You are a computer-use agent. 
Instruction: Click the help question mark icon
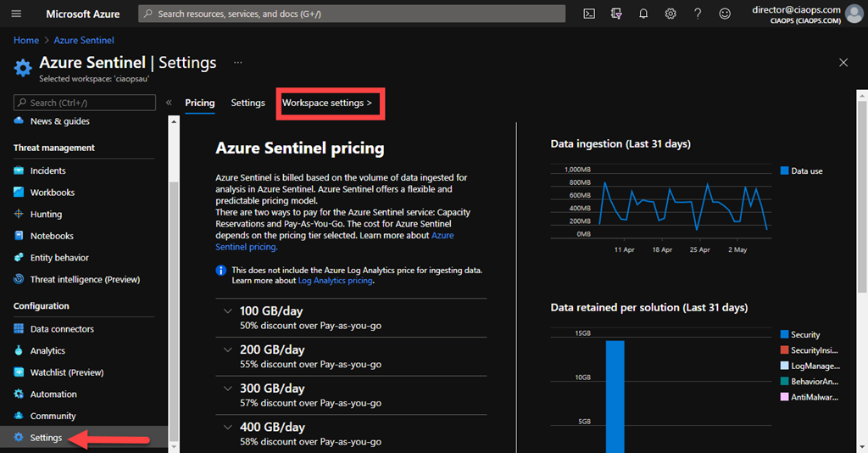(698, 14)
